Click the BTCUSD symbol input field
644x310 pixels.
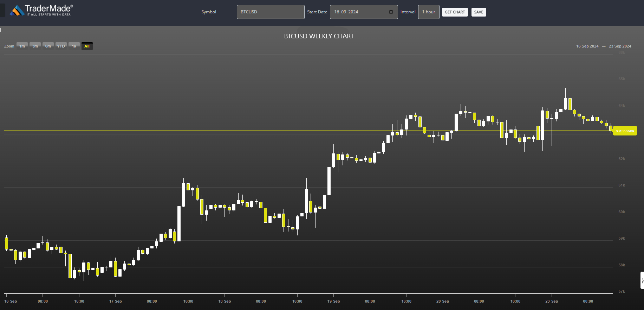[271, 12]
